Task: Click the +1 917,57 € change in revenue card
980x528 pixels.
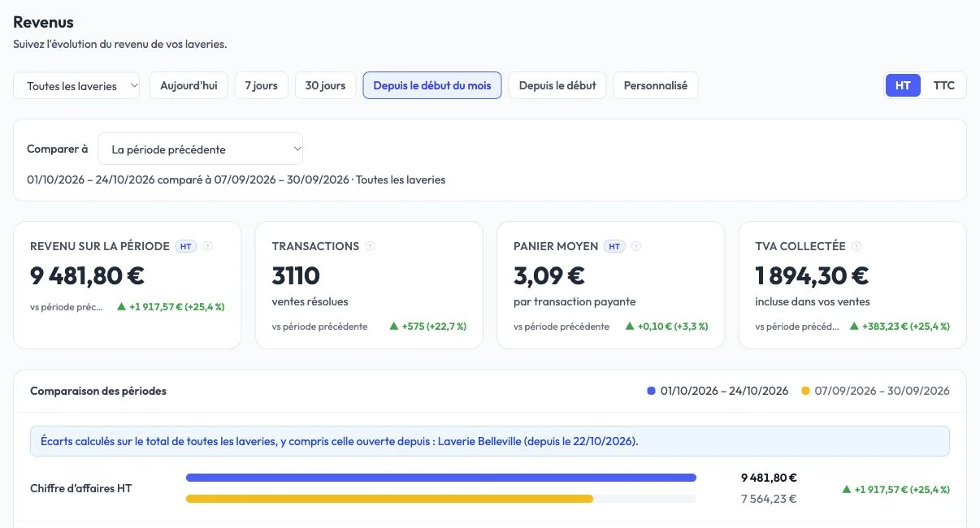Action: tap(177, 307)
